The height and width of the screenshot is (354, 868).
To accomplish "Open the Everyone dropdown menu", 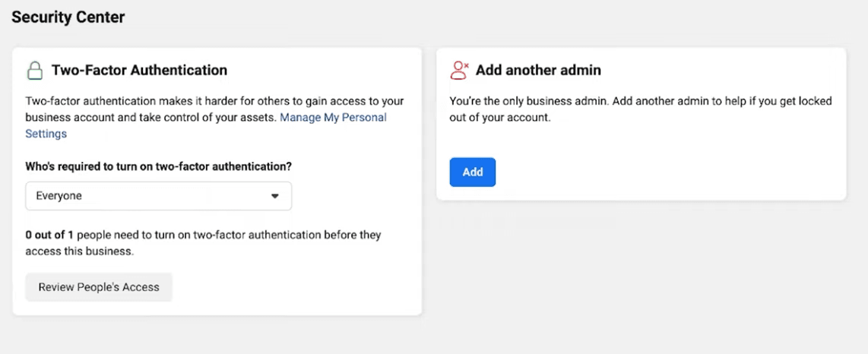I will pyautogui.click(x=158, y=196).
